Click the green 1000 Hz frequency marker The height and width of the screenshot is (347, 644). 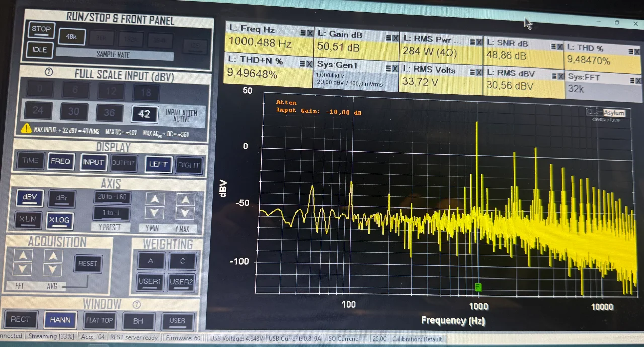(478, 287)
